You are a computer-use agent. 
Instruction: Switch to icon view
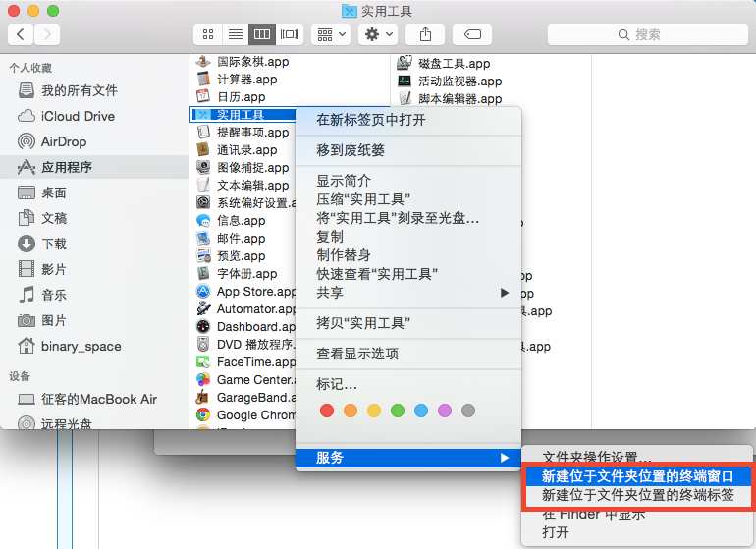[208, 34]
